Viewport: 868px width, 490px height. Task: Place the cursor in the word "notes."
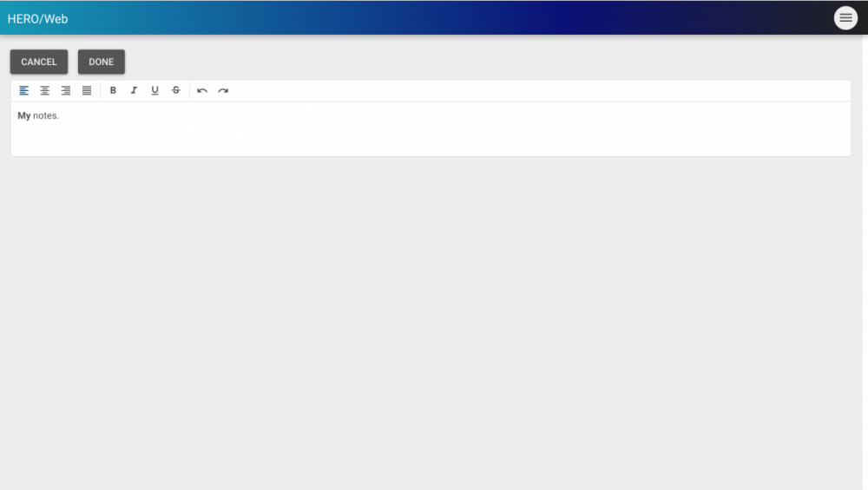[46, 115]
